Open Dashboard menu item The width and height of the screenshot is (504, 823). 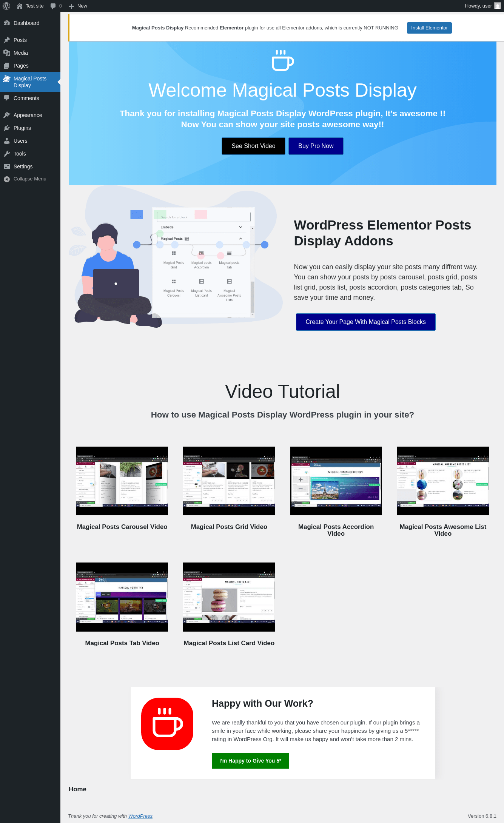coord(30,23)
